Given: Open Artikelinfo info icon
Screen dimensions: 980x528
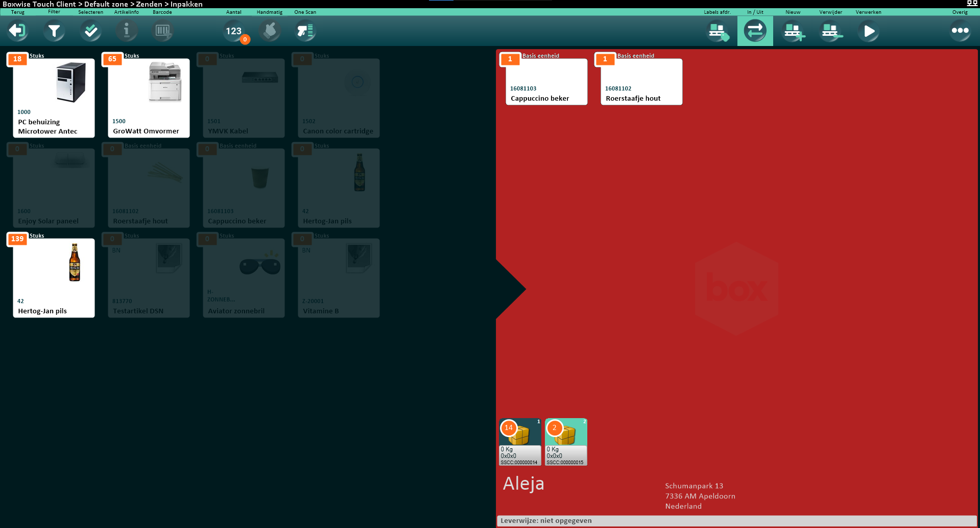Looking at the screenshot, I should (x=127, y=31).
